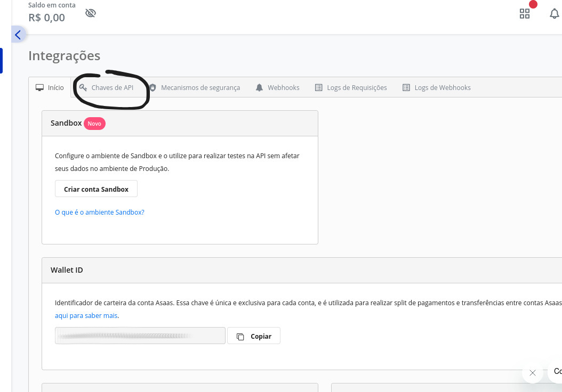Screen dimensions: 562x392
Task: Open the "O que é o ambiente Sandbox?" link
Action: [x=100, y=212]
